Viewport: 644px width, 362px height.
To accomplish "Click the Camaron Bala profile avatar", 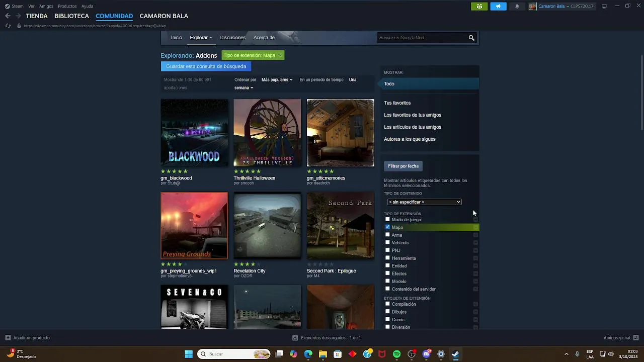I will tap(532, 6).
